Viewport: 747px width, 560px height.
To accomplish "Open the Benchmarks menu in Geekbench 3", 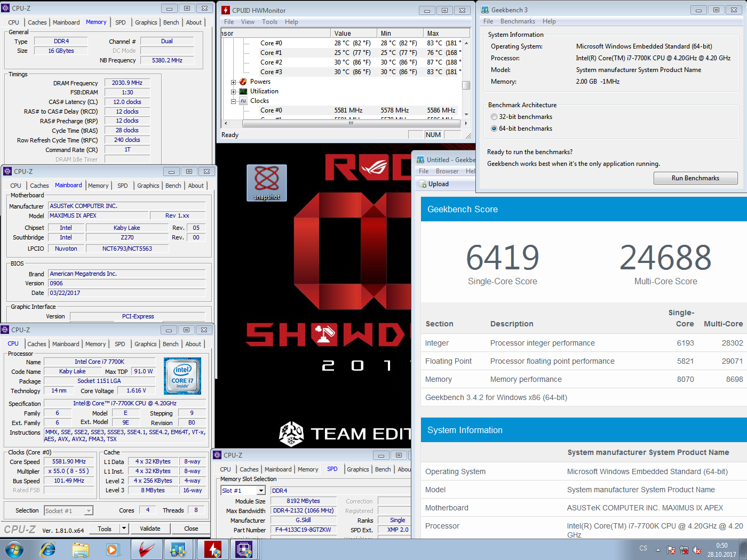I will (x=518, y=21).
